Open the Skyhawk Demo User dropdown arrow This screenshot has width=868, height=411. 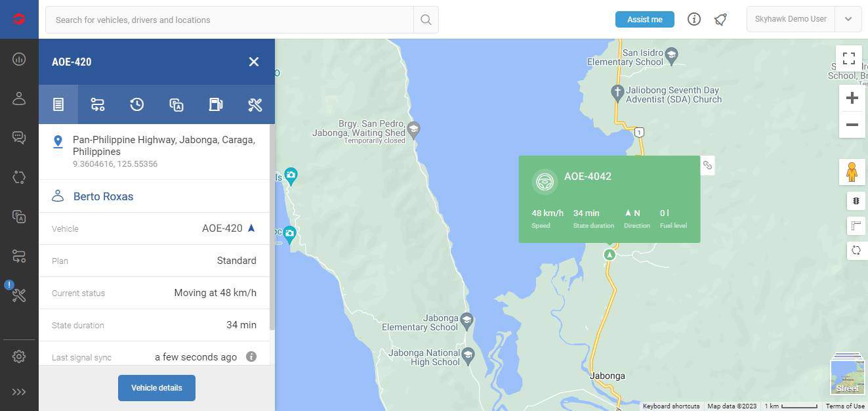848,19
